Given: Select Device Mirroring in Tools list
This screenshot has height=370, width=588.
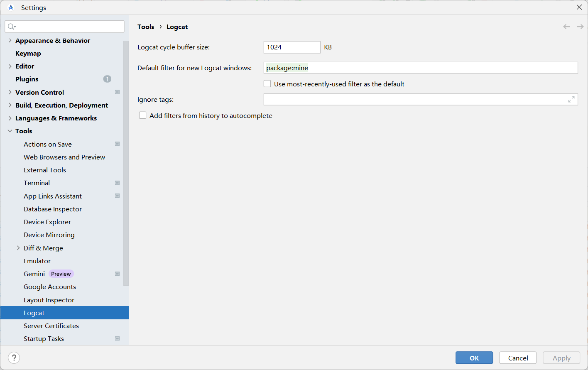Looking at the screenshot, I should click(x=49, y=235).
